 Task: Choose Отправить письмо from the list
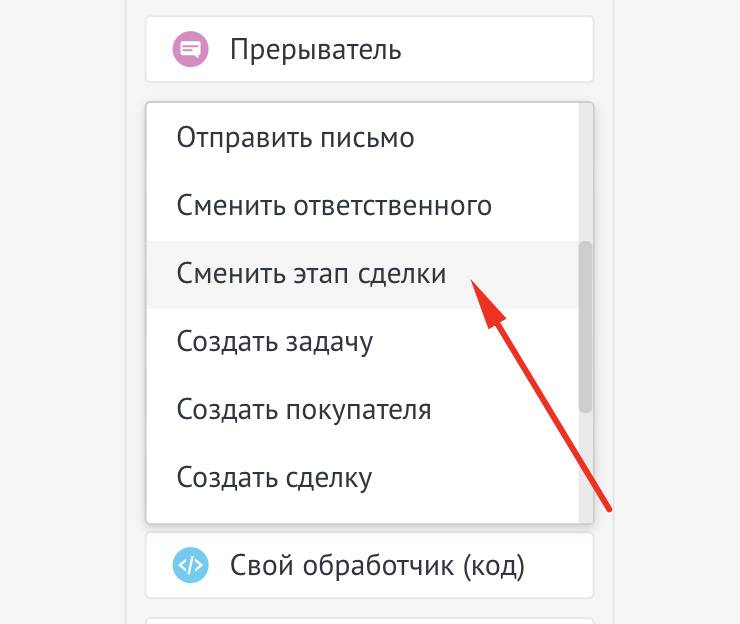point(295,138)
